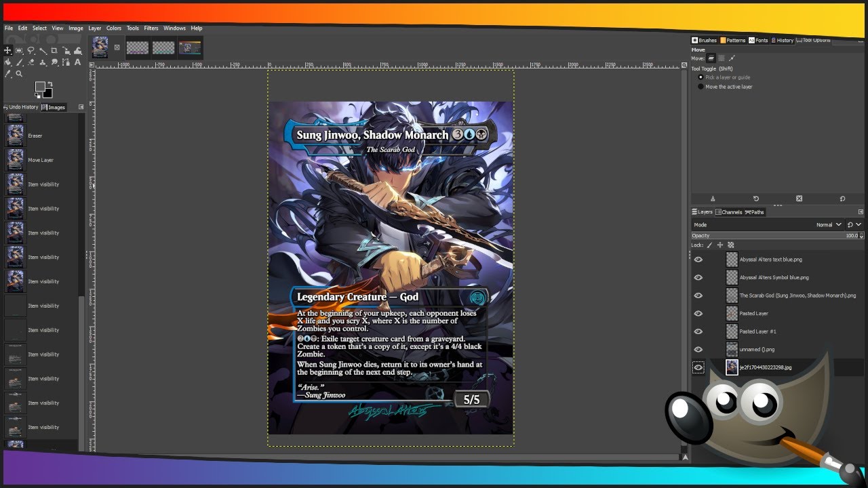Restore tool preset icon in Tool Options
Viewport: 868px width, 488px height.
(756, 199)
